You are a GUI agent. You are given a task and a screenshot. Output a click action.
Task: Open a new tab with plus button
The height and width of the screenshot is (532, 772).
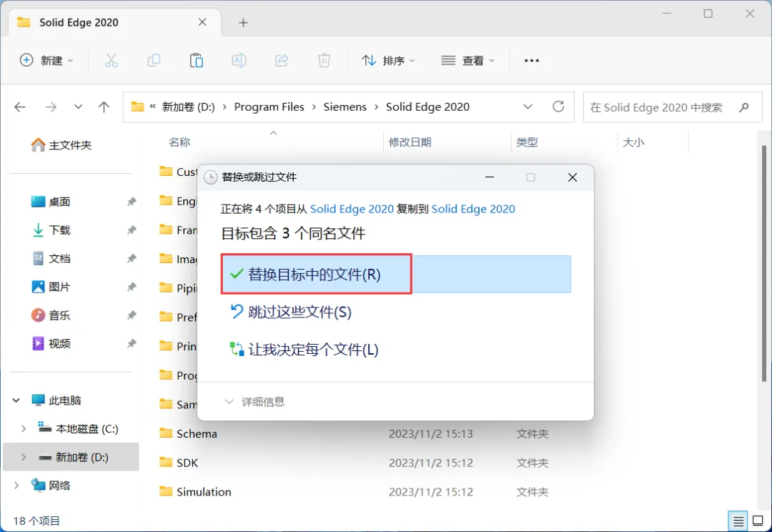pyautogui.click(x=243, y=23)
